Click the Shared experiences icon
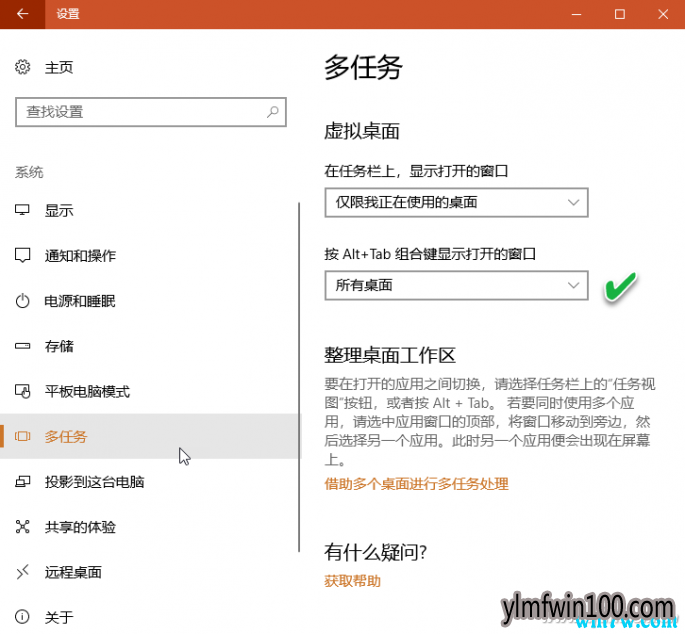 (22, 527)
